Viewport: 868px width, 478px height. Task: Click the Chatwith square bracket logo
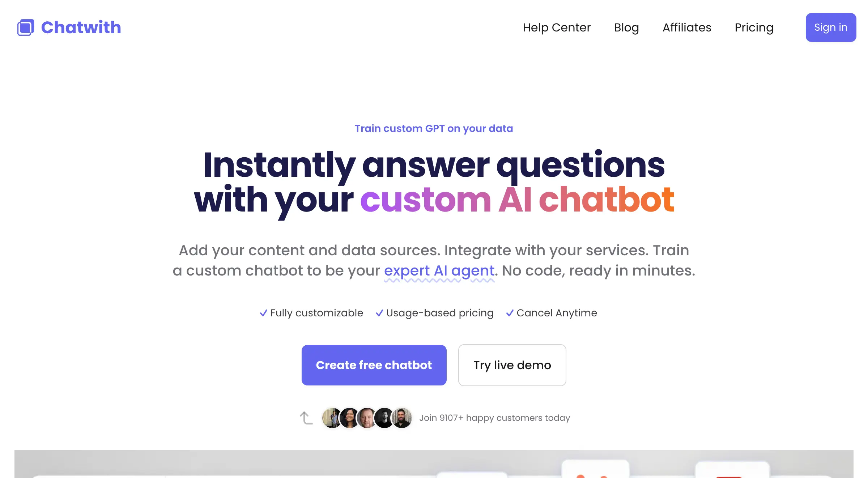pyautogui.click(x=25, y=26)
